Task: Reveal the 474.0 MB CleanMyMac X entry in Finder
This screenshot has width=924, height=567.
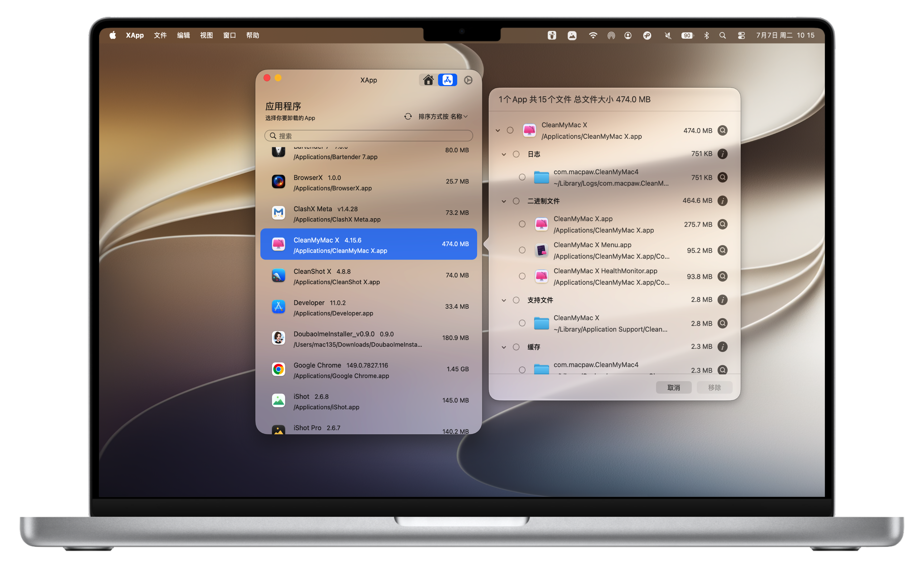Action: pos(722,130)
